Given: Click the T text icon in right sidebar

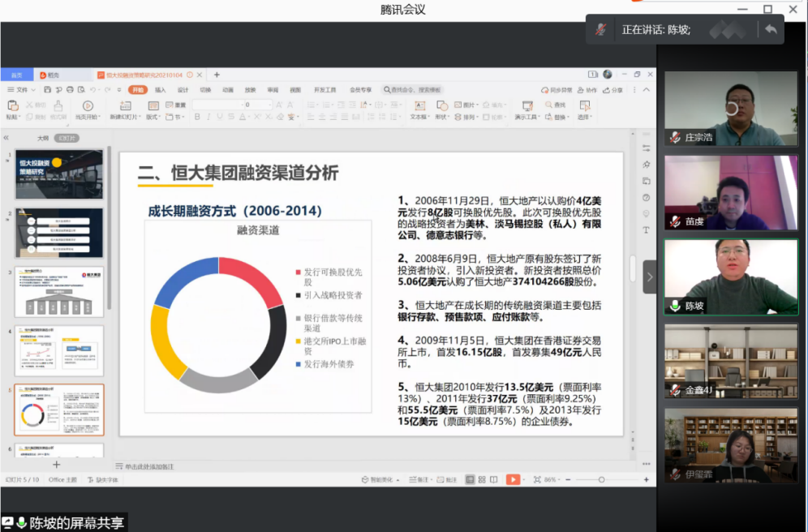Looking at the screenshot, I should [x=646, y=230].
